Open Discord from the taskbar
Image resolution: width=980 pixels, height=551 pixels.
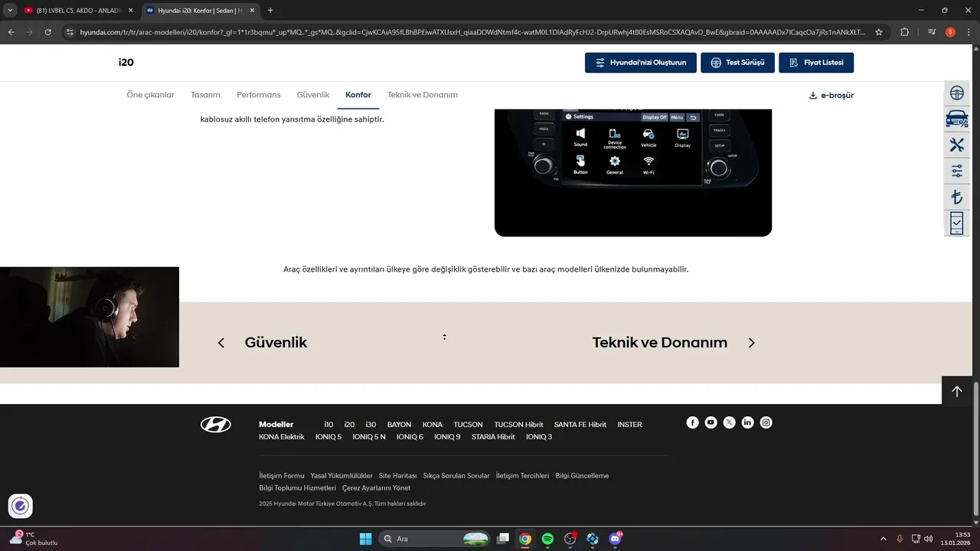click(615, 539)
